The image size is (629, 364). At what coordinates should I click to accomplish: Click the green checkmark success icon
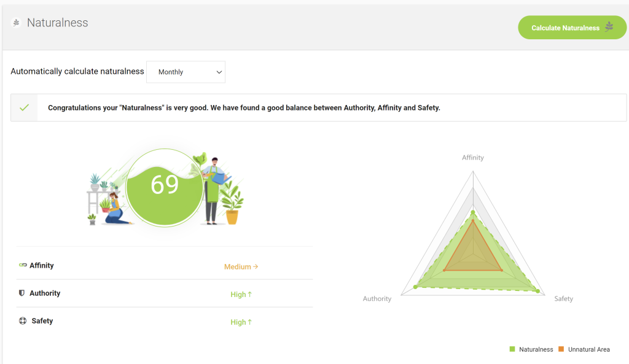pos(24,107)
